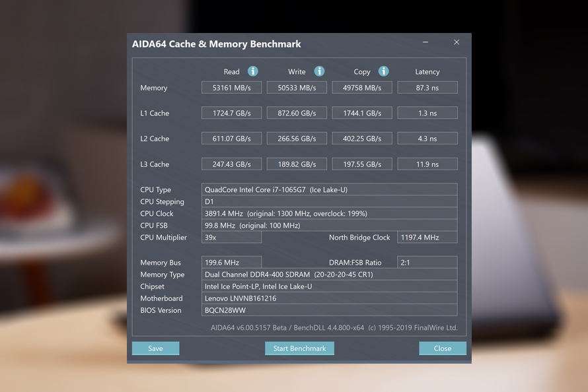
Task: Click L1 Cache Read value 1724.7 GB/s
Action: [231, 113]
